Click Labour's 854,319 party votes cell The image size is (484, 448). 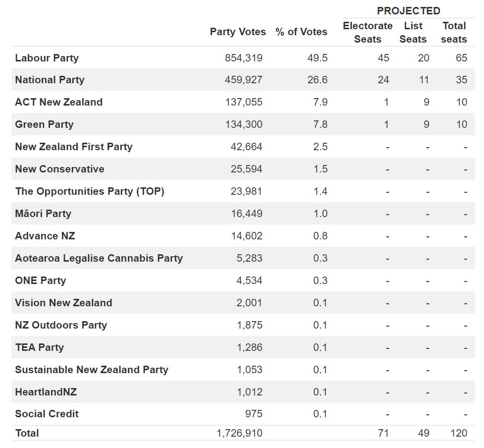[243, 58]
